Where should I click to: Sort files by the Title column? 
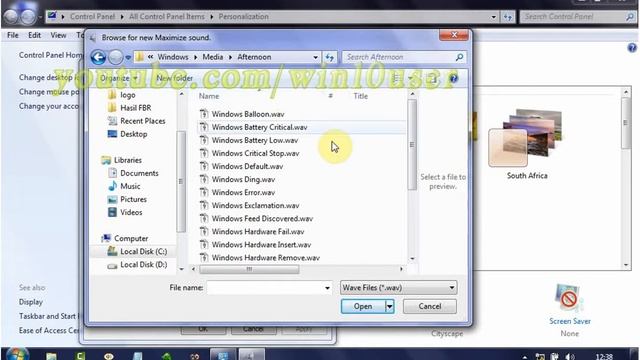[360, 96]
